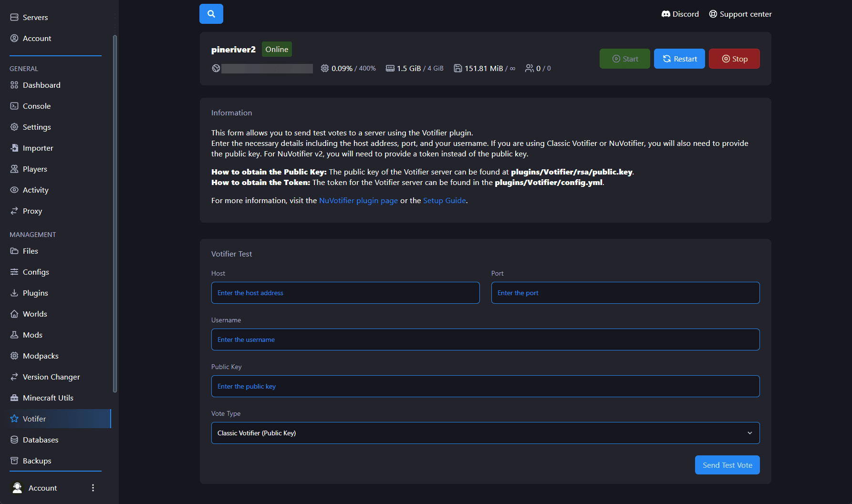Click the pineriver2 server name

click(x=233, y=50)
